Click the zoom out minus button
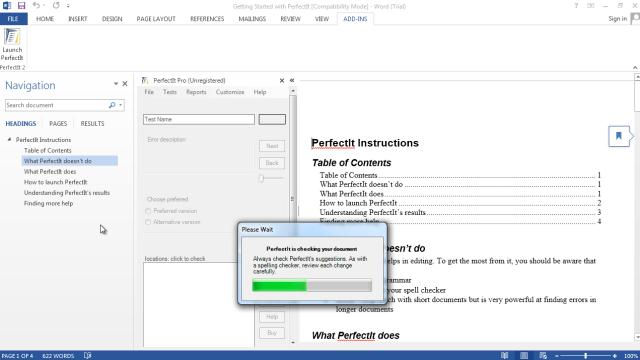Viewport: 640px width, 360px height. 557,356
